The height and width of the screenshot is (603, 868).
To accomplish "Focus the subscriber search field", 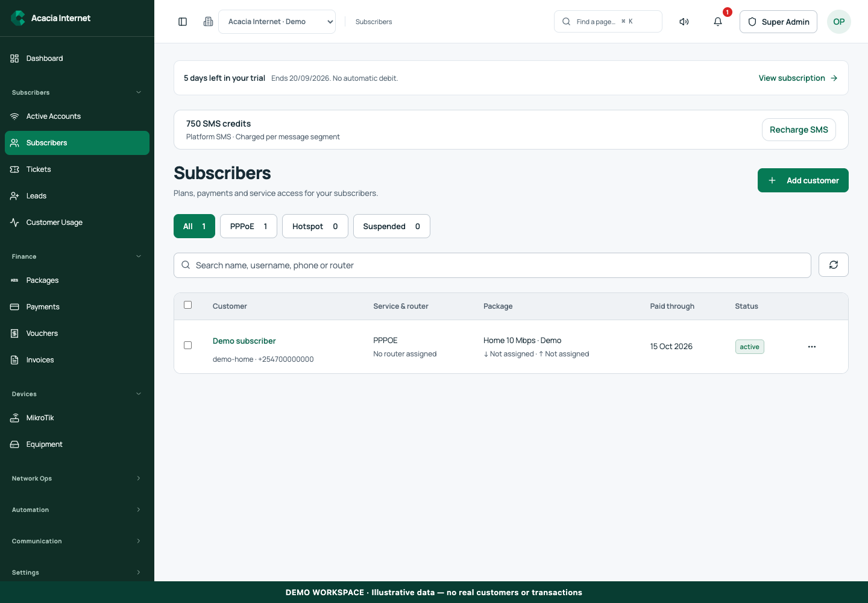I will [492, 265].
